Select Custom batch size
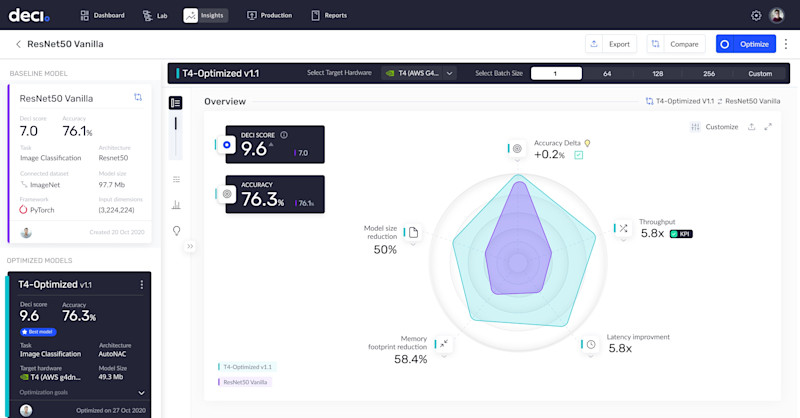The image size is (800, 418). [760, 73]
